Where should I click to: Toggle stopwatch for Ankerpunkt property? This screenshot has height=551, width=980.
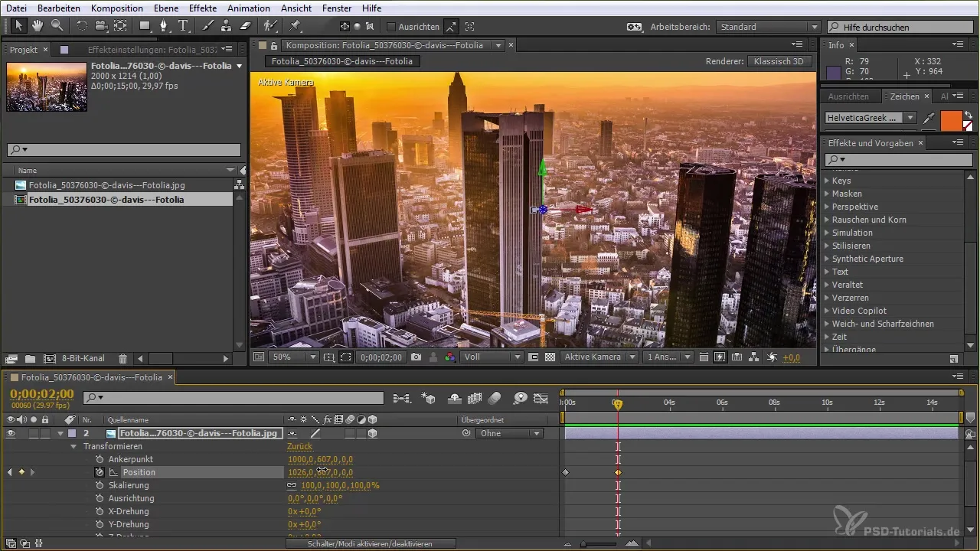click(100, 459)
